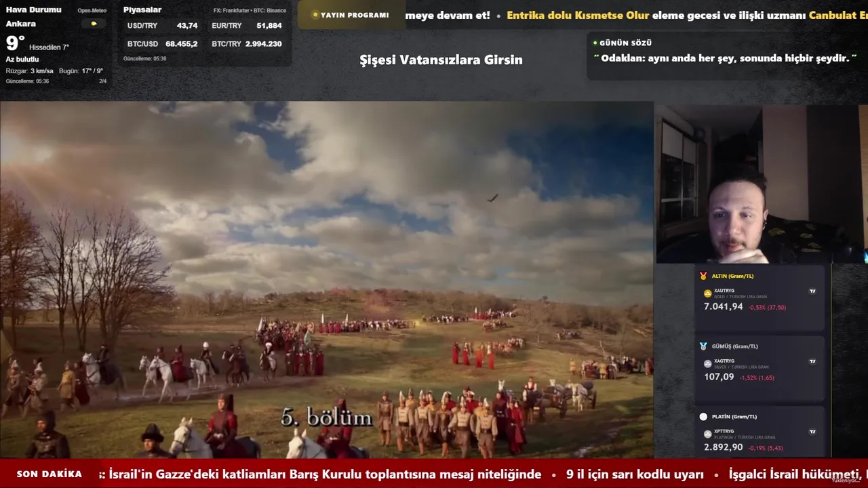Click the 'FX: Frankfurter • BTC: Binance' source text
Viewport: 868px width, 488px height.
point(250,11)
